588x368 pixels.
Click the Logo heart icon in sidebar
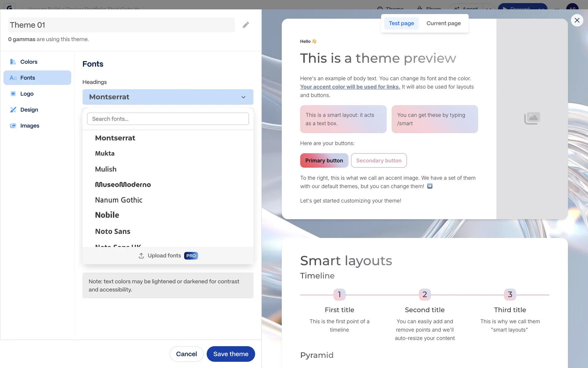pyautogui.click(x=13, y=94)
